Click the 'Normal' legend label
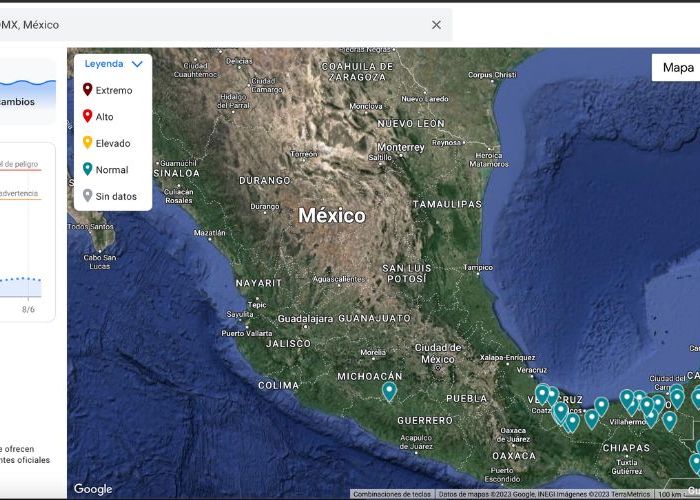The width and height of the screenshot is (700, 500). point(112,170)
